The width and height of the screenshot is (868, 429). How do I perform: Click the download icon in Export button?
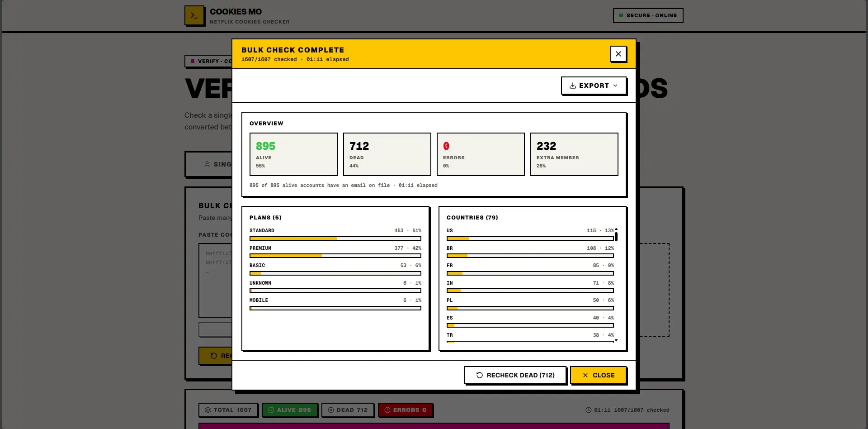[x=572, y=86]
